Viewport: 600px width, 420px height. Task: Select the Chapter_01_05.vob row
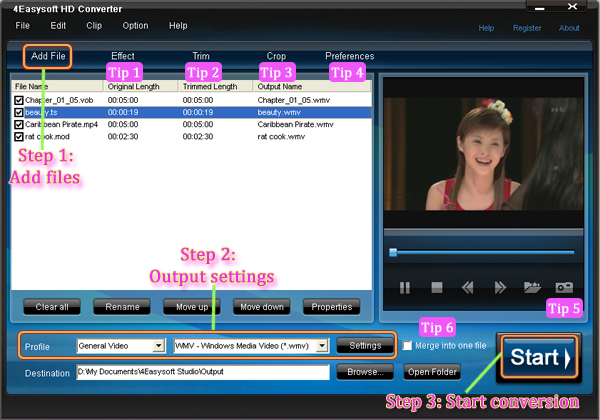tap(191, 100)
